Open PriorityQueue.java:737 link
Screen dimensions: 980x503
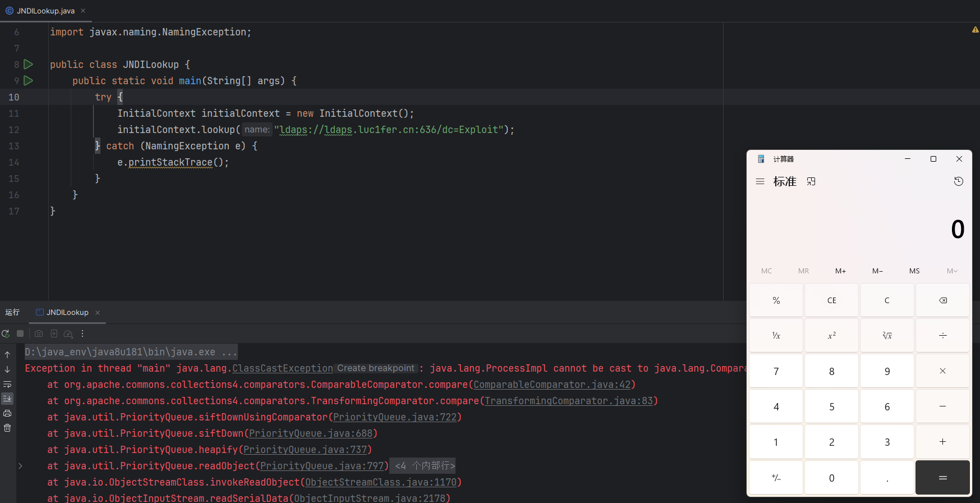(305, 450)
